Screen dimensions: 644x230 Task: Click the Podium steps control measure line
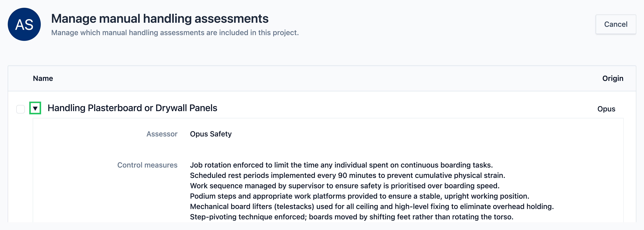tap(359, 196)
